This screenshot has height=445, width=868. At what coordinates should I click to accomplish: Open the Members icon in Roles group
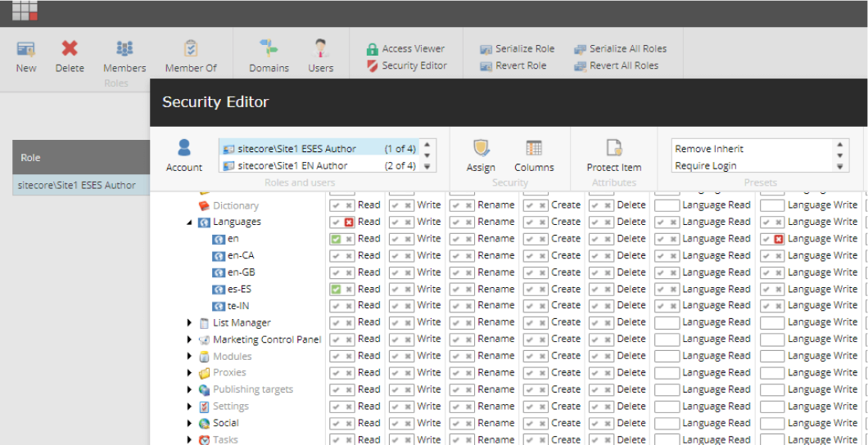[124, 49]
